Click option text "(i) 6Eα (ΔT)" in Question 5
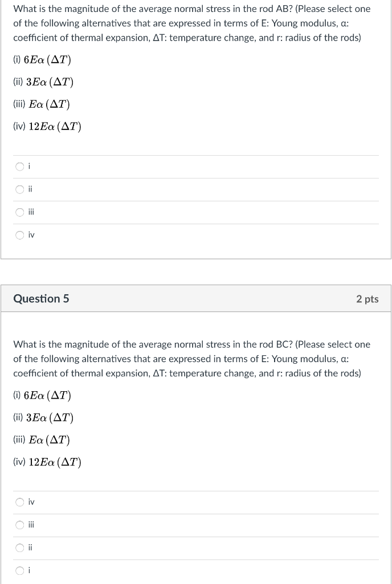Image resolution: width=392 pixels, height=584 pixels. (43, 395)
